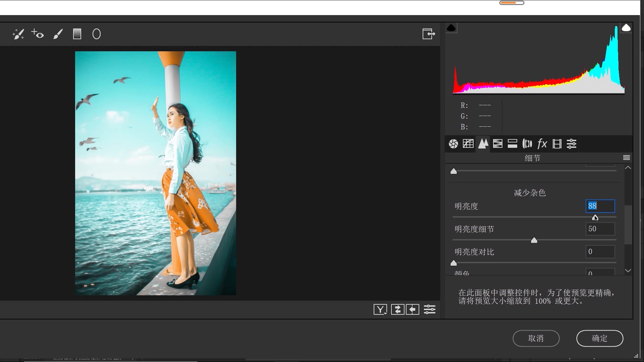Image resolution: width=644 pixels, height=362 pixels.
Task: Open the preview settings options
Action: click(430, 309)
